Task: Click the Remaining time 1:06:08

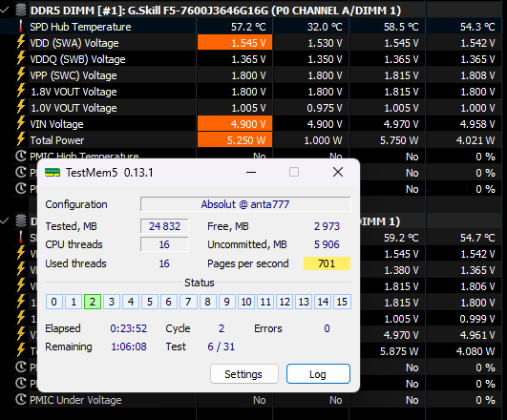Action: (x=129, y=346)
